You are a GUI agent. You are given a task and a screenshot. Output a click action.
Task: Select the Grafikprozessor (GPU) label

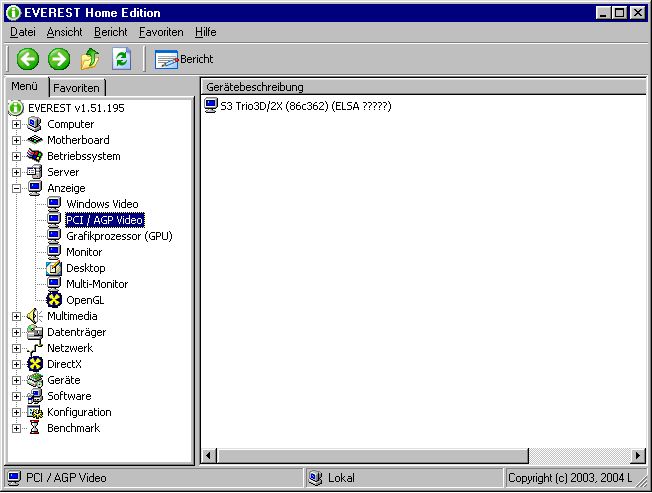pos(119,236)
